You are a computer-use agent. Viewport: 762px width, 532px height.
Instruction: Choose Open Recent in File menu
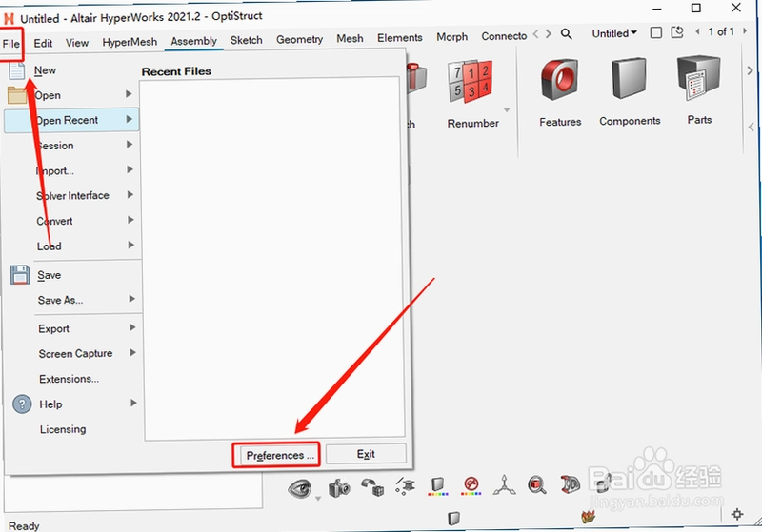[x=71, y=120]
